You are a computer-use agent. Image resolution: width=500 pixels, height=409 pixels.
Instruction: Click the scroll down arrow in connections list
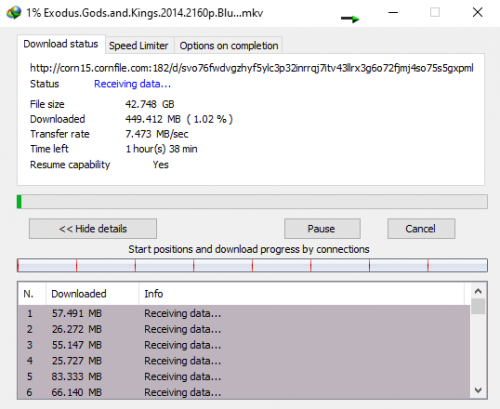pyautogui.click(x=478, y=390)
